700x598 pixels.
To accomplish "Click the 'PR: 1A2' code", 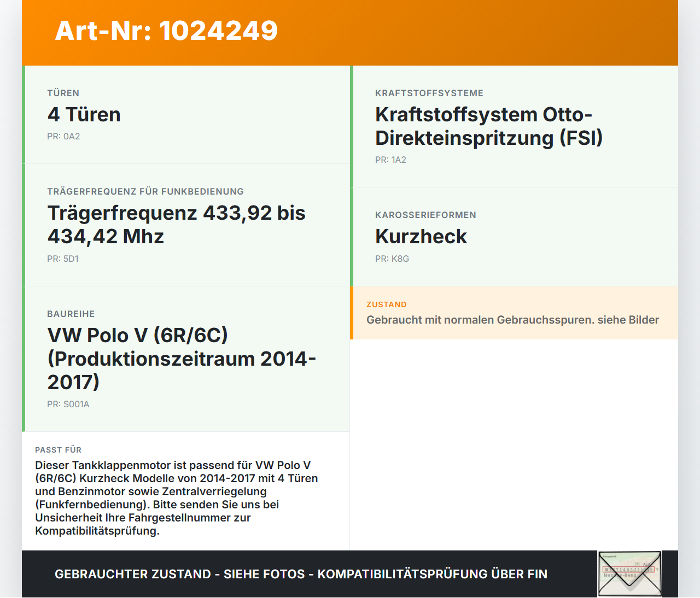I will tap(390, 160).
